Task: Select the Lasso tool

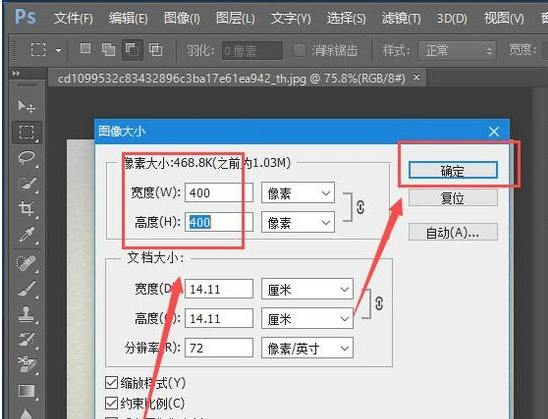Action: 27,158
